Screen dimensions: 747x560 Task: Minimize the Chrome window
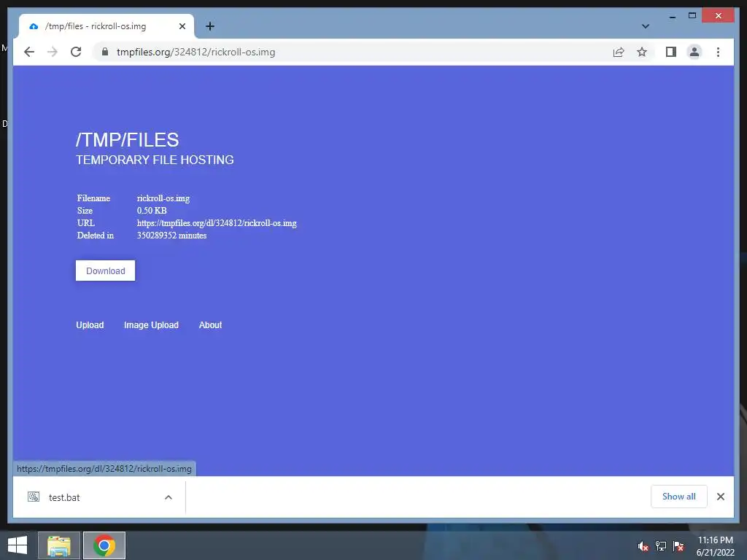point(672,16)
